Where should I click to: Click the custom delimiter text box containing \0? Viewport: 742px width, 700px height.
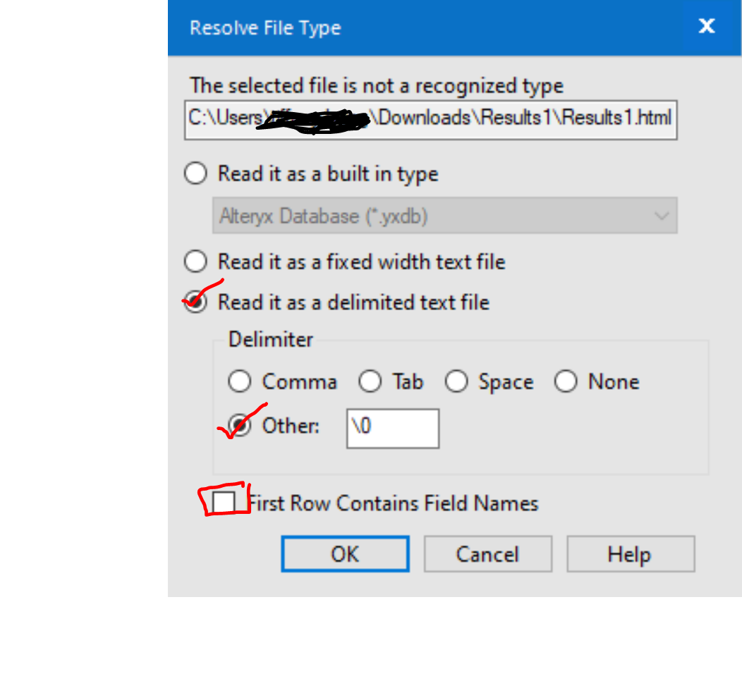coord(392,428)
